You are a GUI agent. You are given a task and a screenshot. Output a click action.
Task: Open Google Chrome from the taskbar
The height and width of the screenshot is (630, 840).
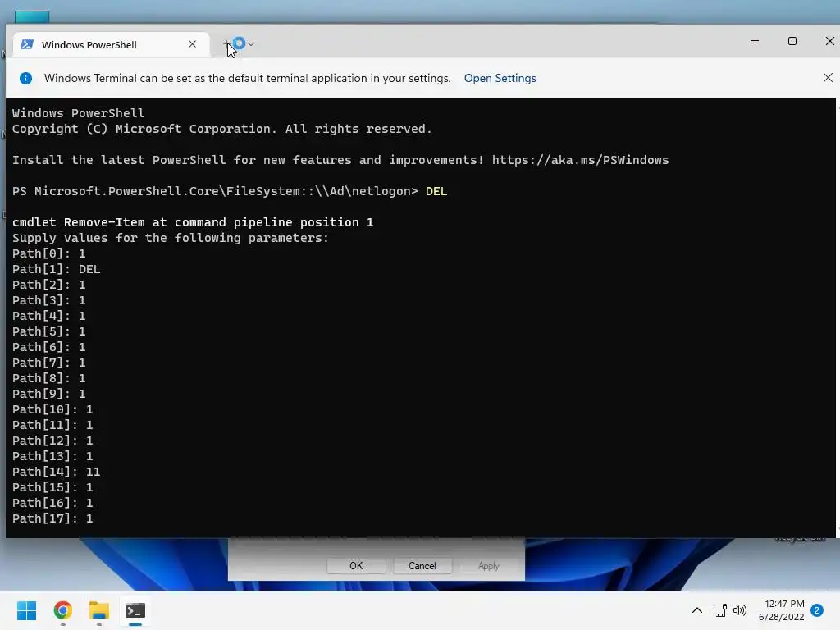tap(62, 610)
